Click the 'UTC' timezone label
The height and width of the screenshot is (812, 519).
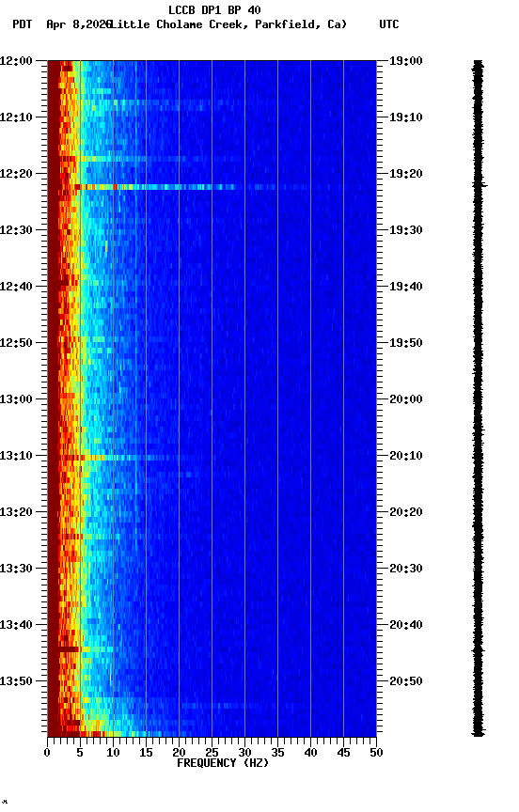(x=389, y=24)
